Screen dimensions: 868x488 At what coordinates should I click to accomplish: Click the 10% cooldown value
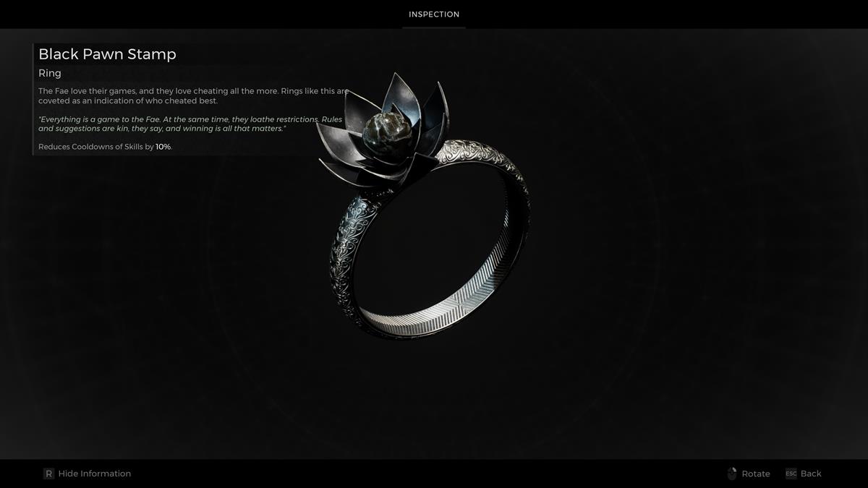pos(163,147)
